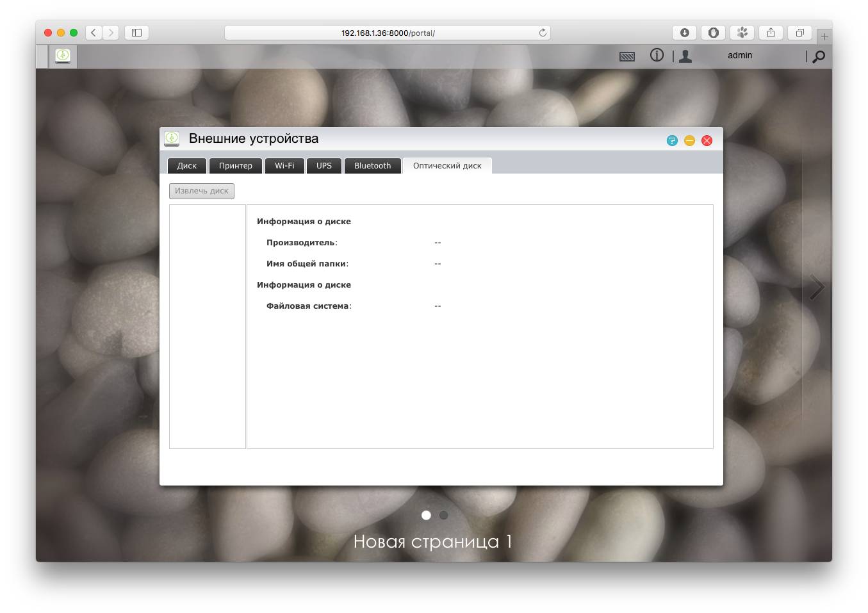Go to next desktop page arrow
The width and height of the screenshot is (868, 613).
tap(816, 287)
